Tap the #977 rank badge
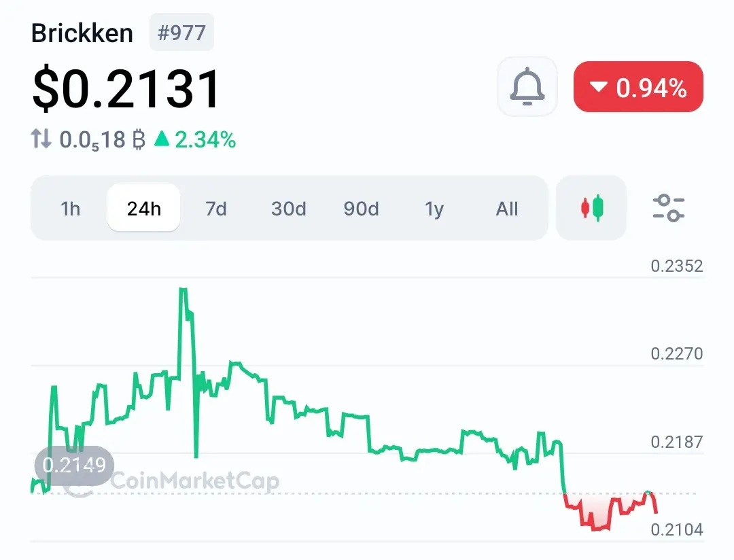Screen dimensions: 734x560 [181, 33]
